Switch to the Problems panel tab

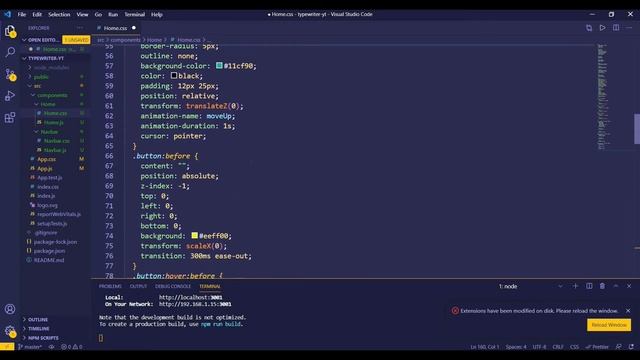click(110, 286)
